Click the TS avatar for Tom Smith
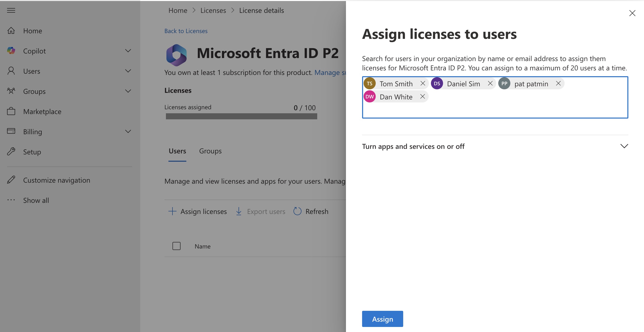The height and width of the screenshot is (332, 644). pyautogui.click(x=370, y=84)
